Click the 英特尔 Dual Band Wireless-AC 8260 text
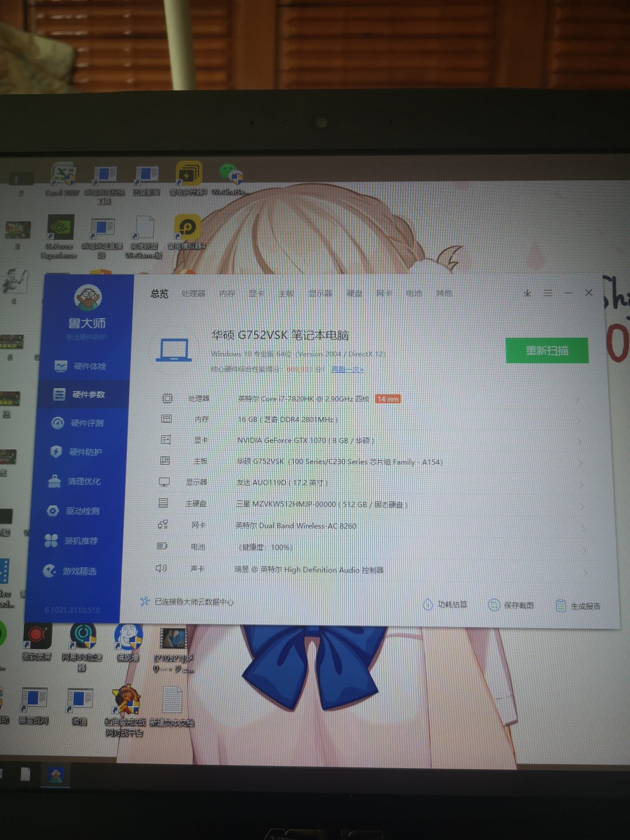Screen dimensions: 630x840 pos(296,525)
